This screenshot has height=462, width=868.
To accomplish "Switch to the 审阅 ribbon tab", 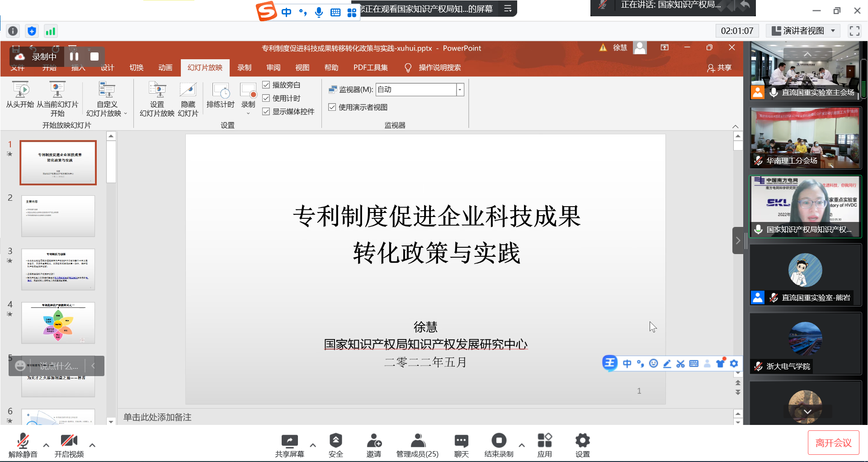I will tap(273, 68).
